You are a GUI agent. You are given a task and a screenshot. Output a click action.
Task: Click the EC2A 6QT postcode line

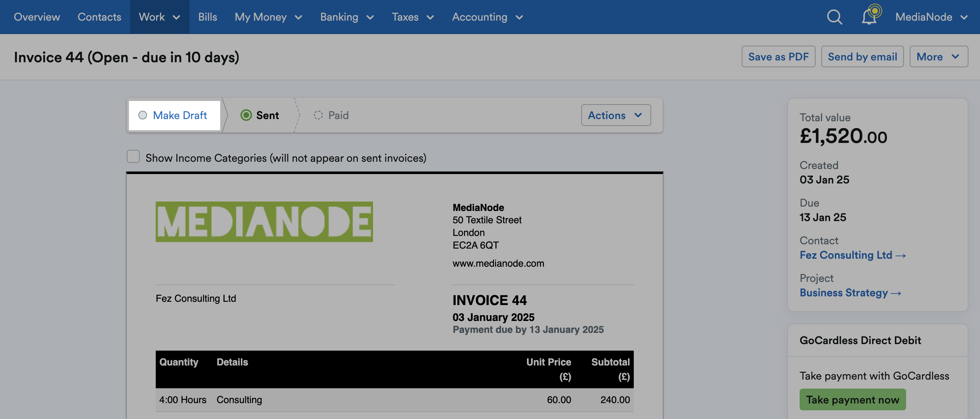476,245
